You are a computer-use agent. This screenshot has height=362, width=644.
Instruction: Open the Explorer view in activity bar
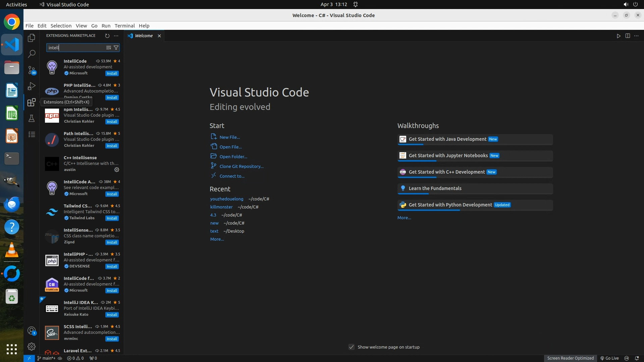click(32, 38)
